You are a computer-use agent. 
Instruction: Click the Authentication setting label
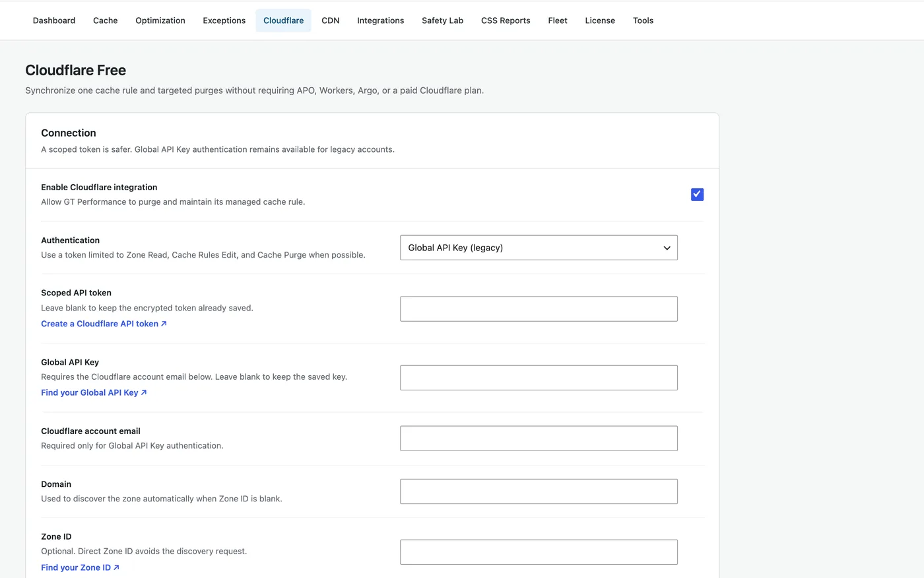click(x=71, y=240)
